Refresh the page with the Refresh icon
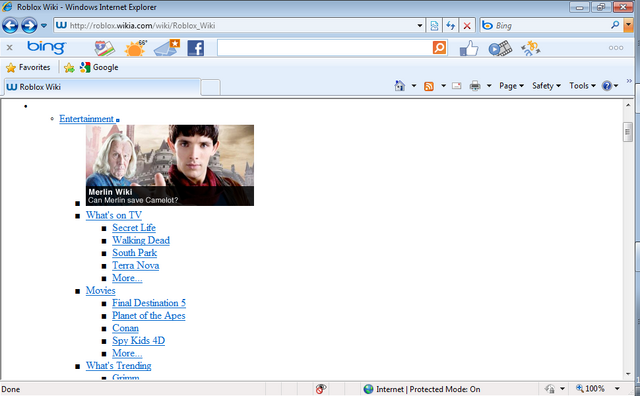This screenshot has width=640, height=396. coord(451,26)
